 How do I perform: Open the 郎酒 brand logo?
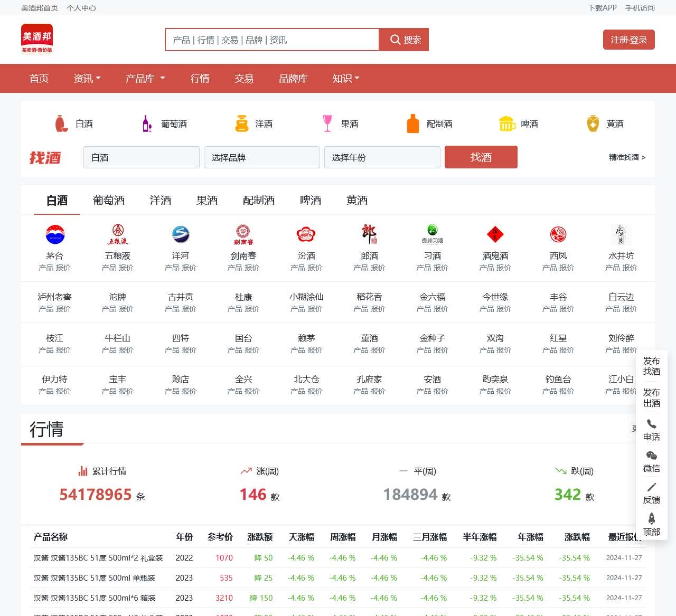tap(369, 234)
